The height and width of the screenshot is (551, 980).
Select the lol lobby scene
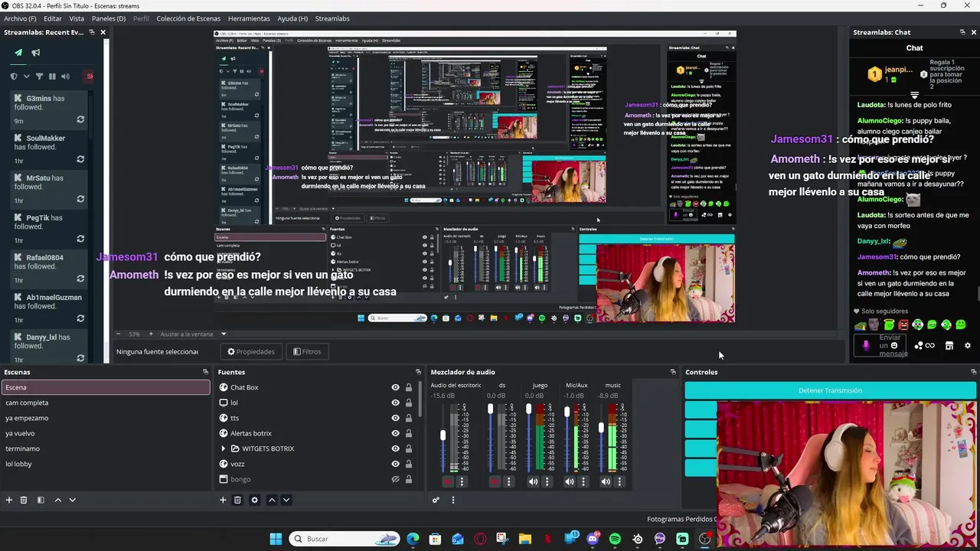[105, 464]
